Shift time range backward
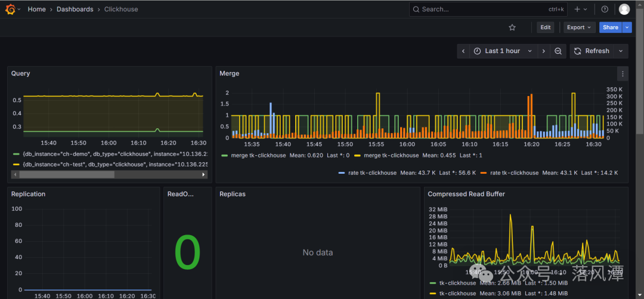 pyautogui.click(x=463, y=51)
